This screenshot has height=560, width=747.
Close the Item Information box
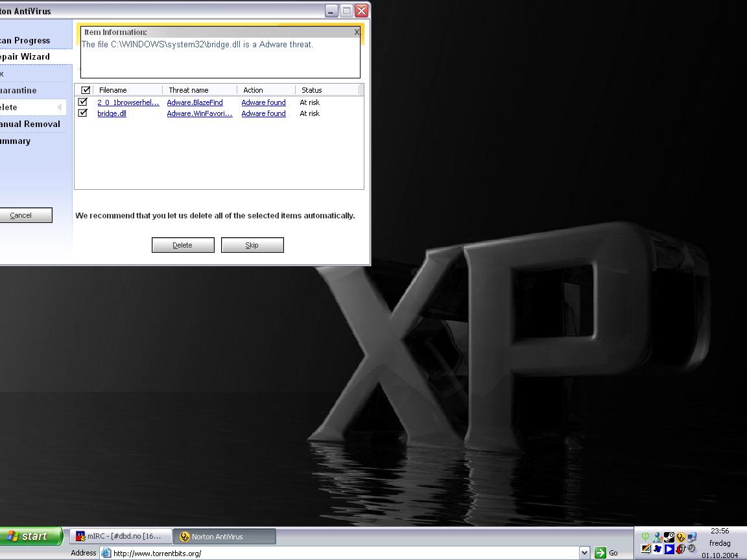[x=357, y=32]
